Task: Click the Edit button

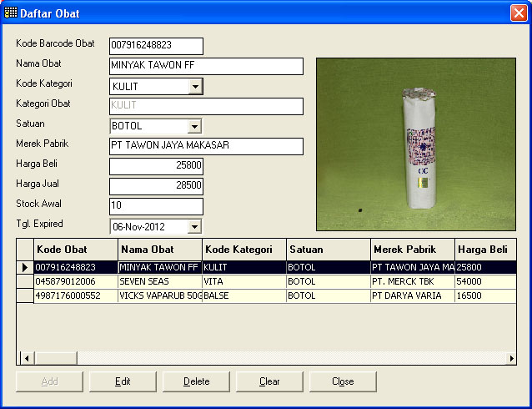Action: pos(123,381)
